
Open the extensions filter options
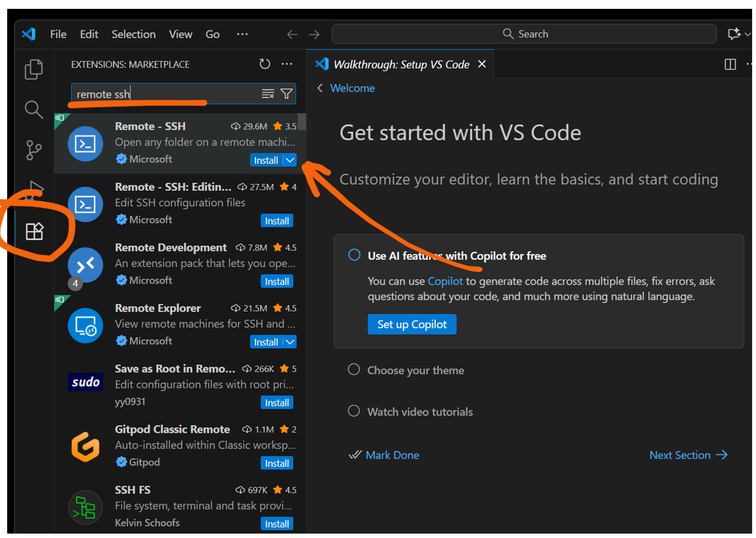pyautogui.click(x=286, y=93)
